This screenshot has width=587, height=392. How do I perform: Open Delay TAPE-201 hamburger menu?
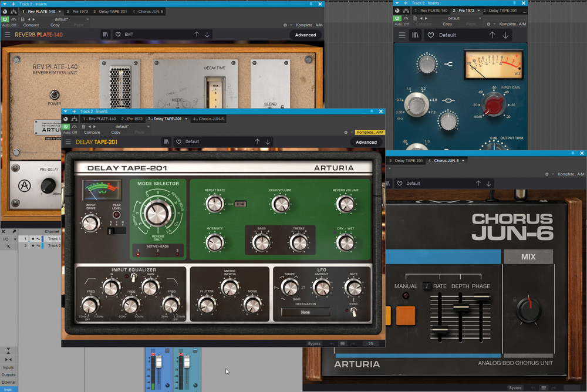[x=69, y=142]
